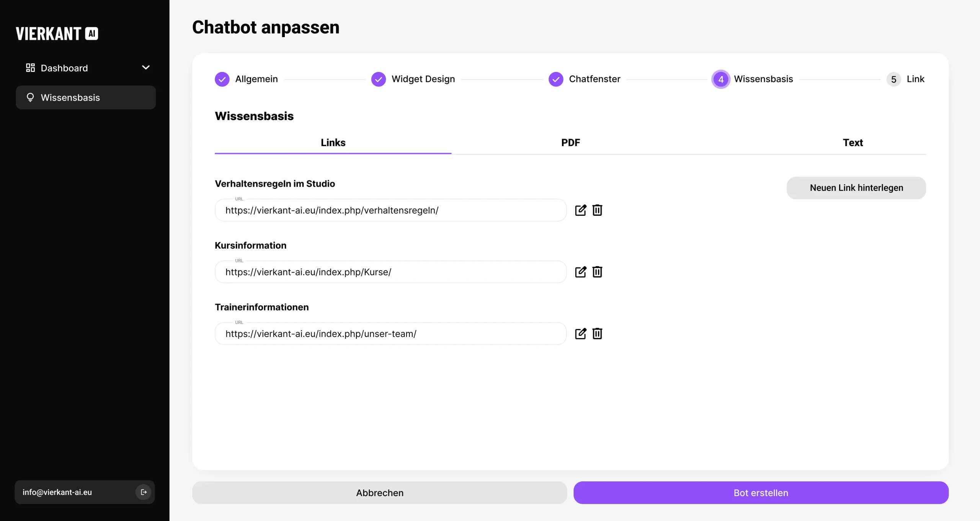This screenshot has width=980, height=521.
Task: Click the edit icon for Trainerinformationen link
Action: point(580,334)
